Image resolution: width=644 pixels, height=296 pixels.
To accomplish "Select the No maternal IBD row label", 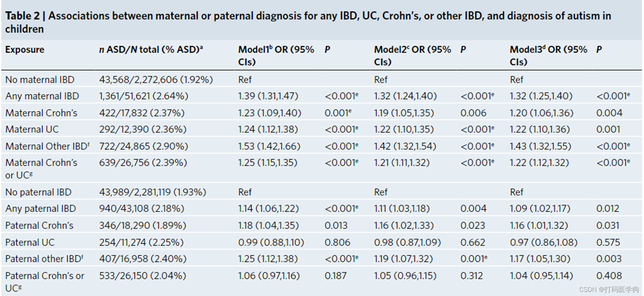I will (40, 80).
